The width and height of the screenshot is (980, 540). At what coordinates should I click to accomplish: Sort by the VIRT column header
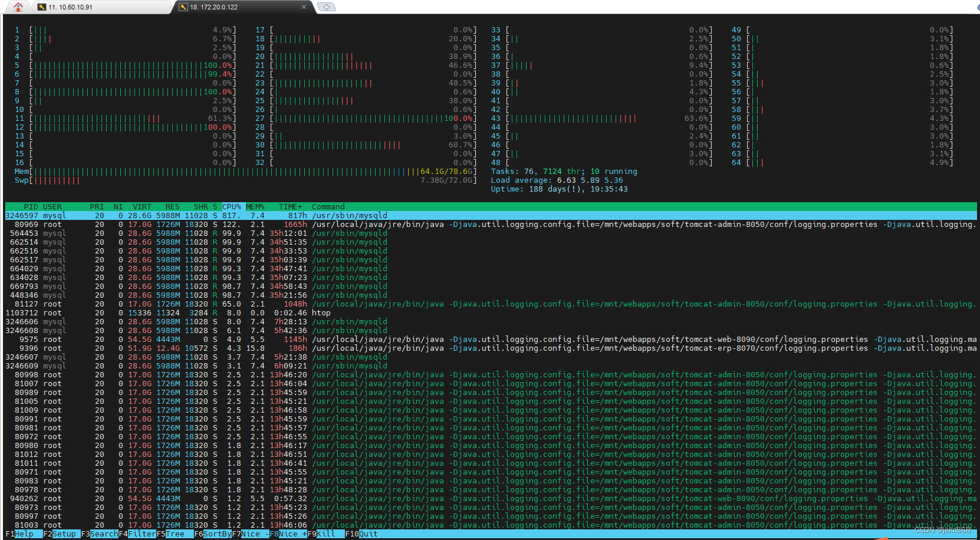tap(142, 207)
